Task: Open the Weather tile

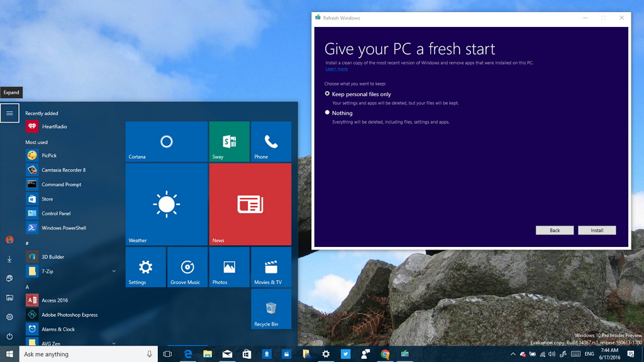Action: pyautogui.click(x=166, y=204)
